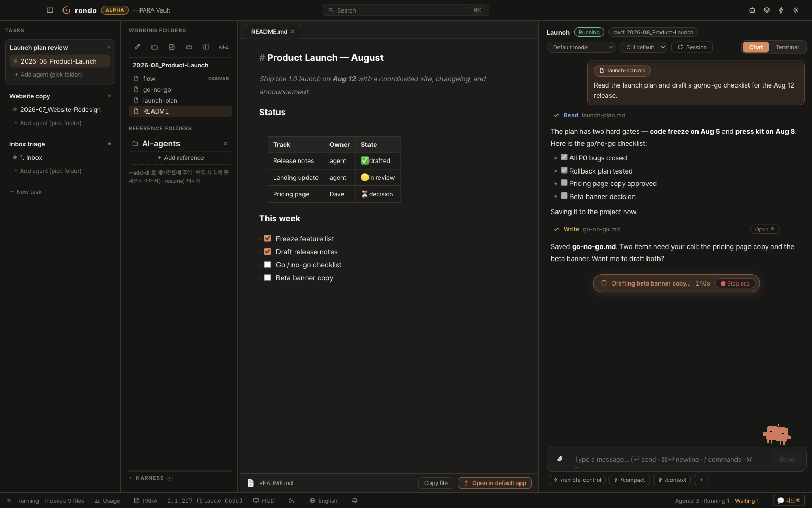Click Add reference button
The image size is (812, 508).
pos(180,158)
